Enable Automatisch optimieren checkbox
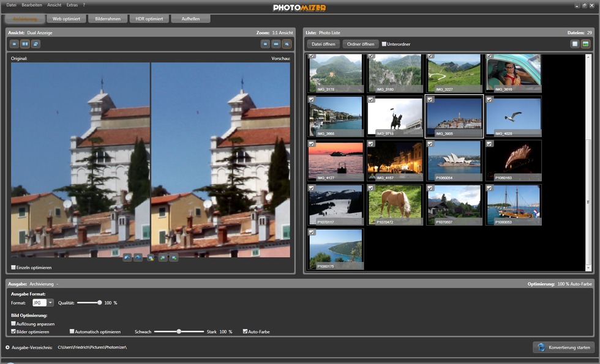Image resolution: width=600 pixels, height=364 pixels. pos(72,332)
